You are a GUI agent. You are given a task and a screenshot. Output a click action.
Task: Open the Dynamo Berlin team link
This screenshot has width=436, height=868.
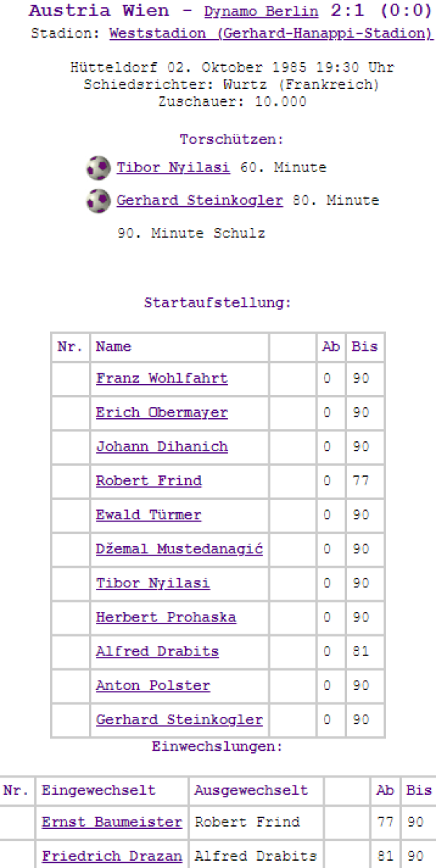pos(261,12)
